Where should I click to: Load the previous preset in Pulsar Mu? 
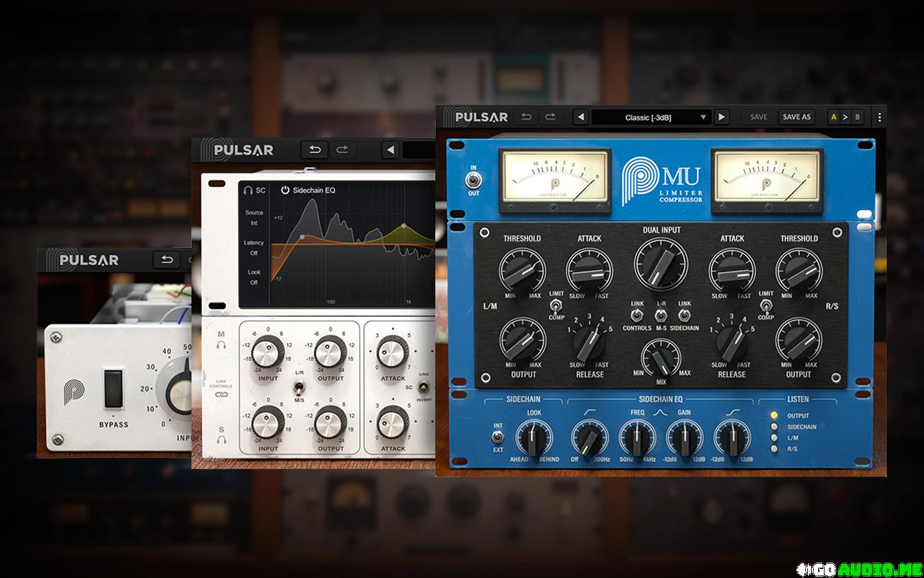[581, 117]
